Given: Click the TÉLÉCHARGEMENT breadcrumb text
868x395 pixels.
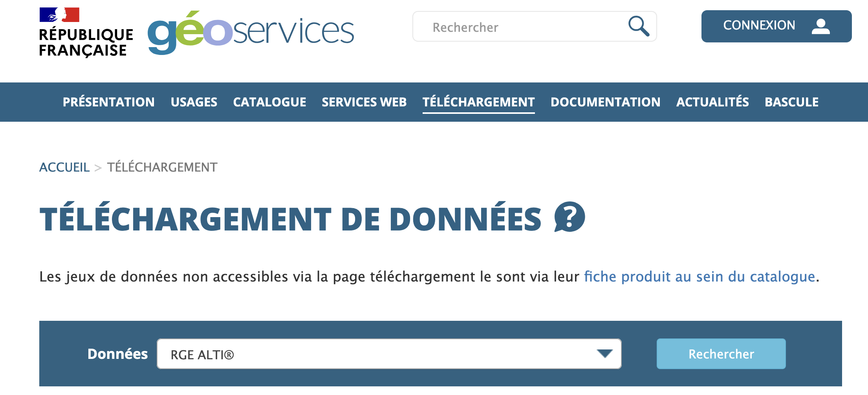Looking at the screenshot, I should (162, 167).
